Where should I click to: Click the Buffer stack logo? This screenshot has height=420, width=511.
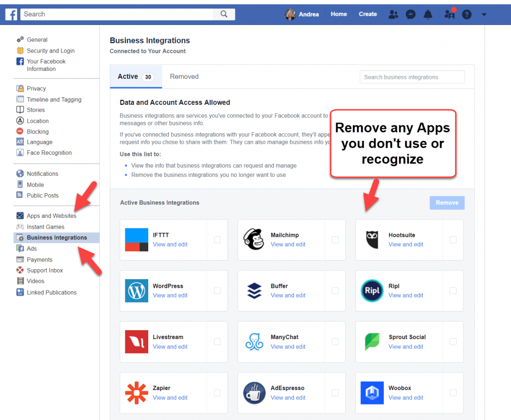point(254,291)
